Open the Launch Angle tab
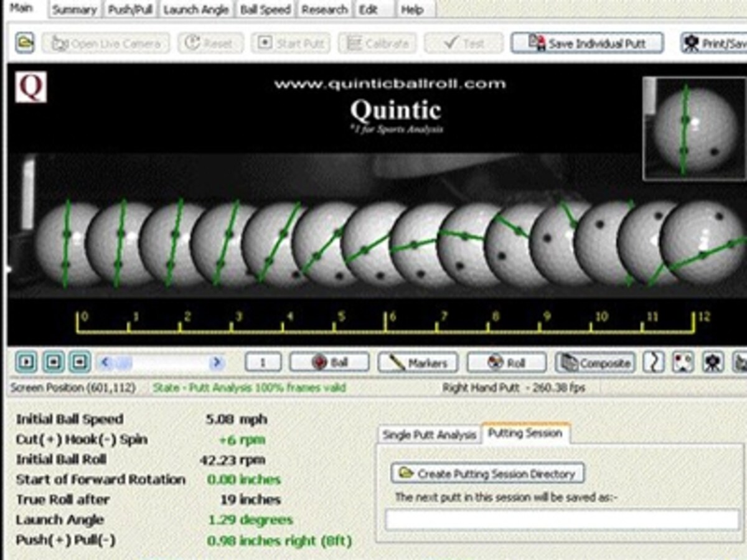 [x=195, y=9]
